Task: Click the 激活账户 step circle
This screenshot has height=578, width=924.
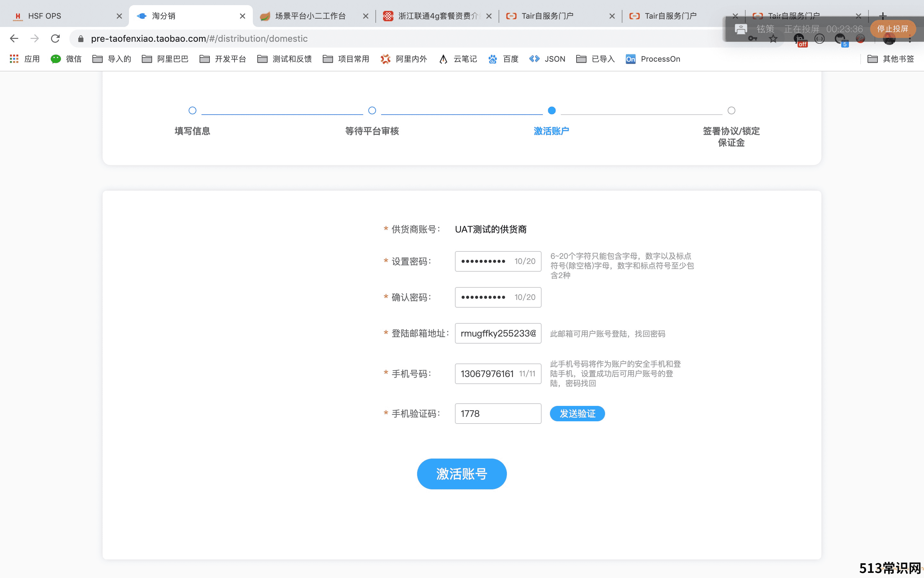Action: point(552,110)
